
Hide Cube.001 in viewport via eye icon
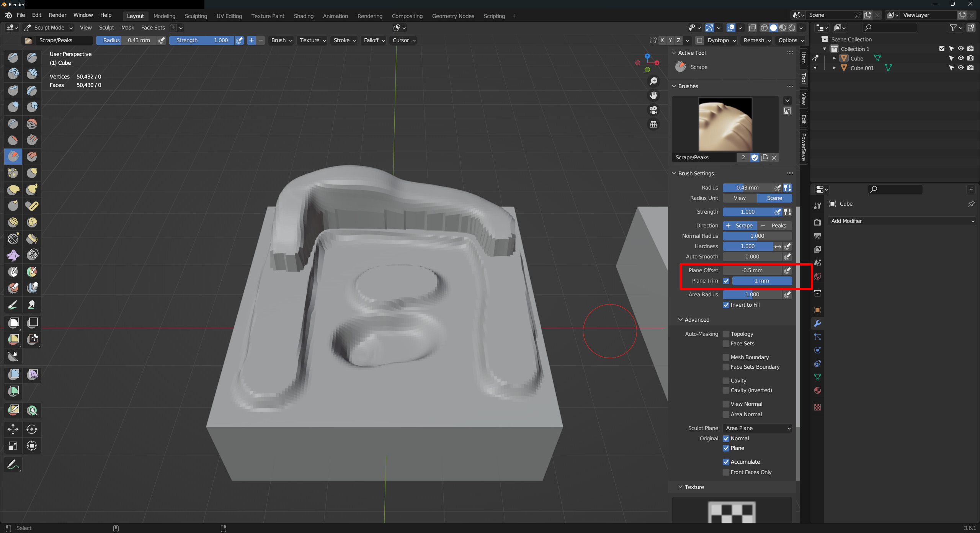[x=961, y=68]
